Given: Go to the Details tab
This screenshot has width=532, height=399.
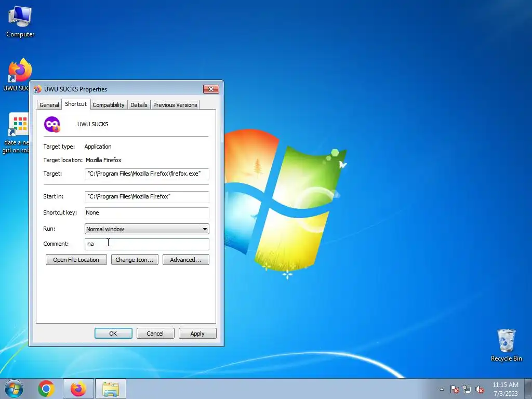Looking at the screenshot, I should (139, 105).
